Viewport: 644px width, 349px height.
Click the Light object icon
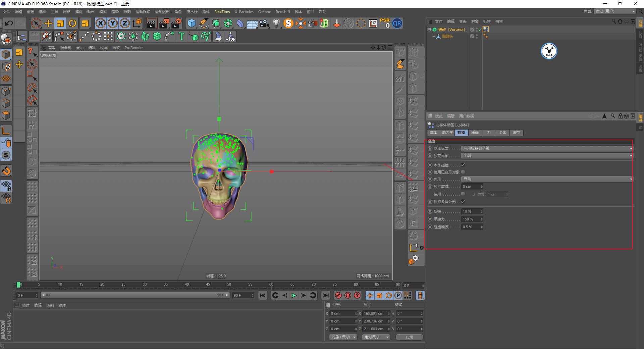click(x=276, y=23)
